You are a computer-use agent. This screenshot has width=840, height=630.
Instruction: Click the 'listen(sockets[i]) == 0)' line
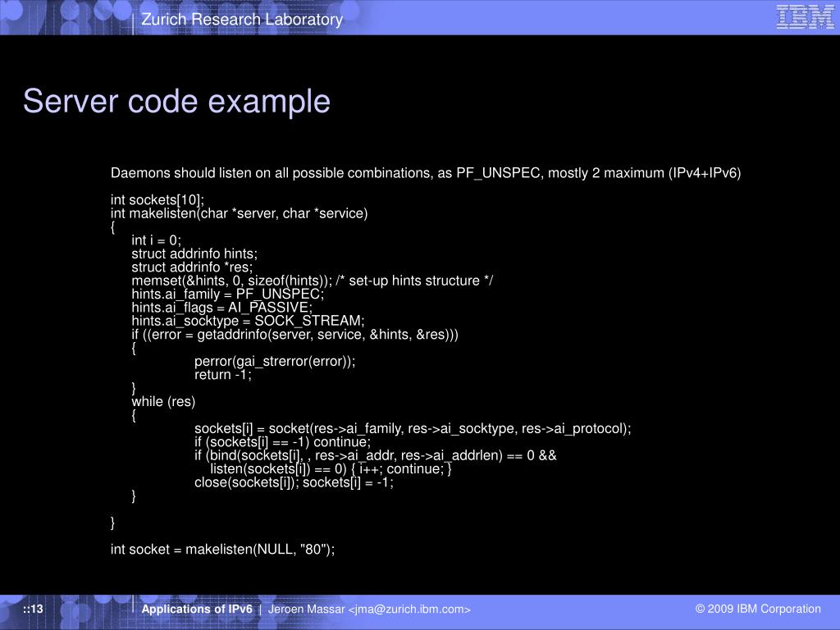tap(331, 468)
